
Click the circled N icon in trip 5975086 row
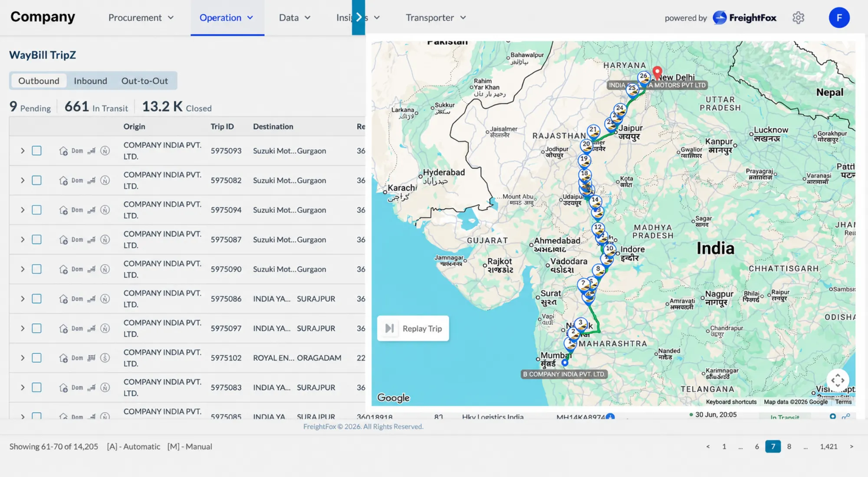point(105,299)
